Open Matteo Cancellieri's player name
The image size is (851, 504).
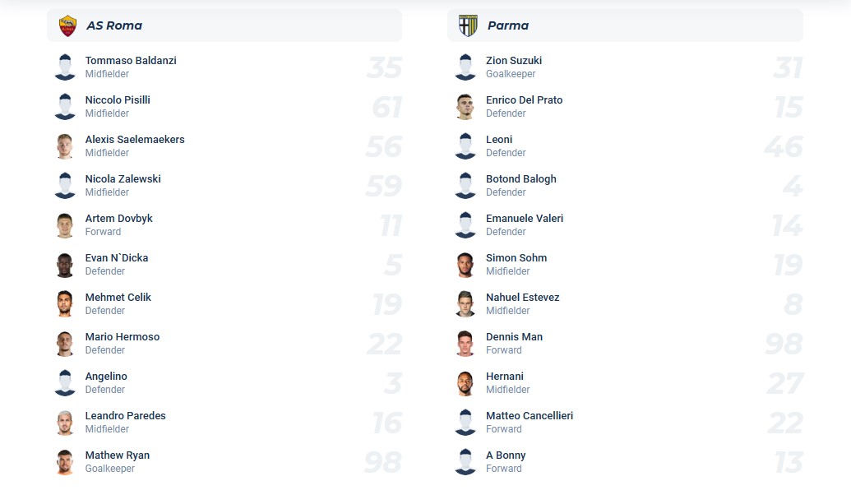pyautogui.click(x=530, y=416)
